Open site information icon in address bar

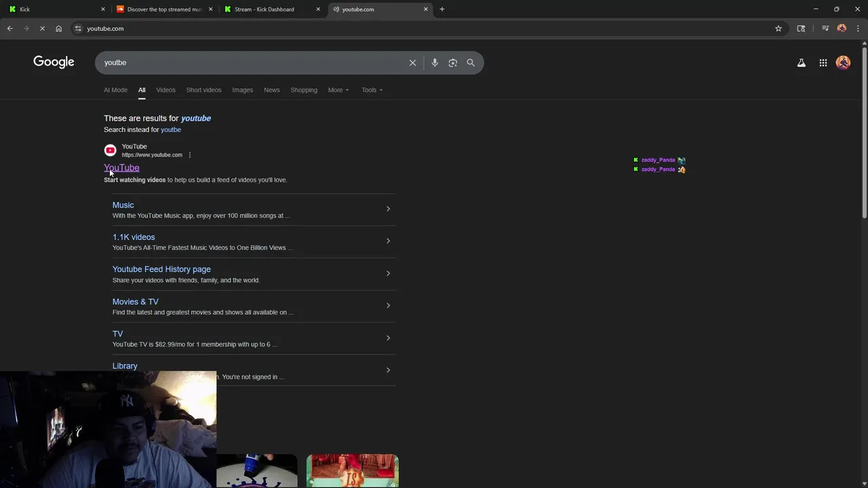(78, 28)
